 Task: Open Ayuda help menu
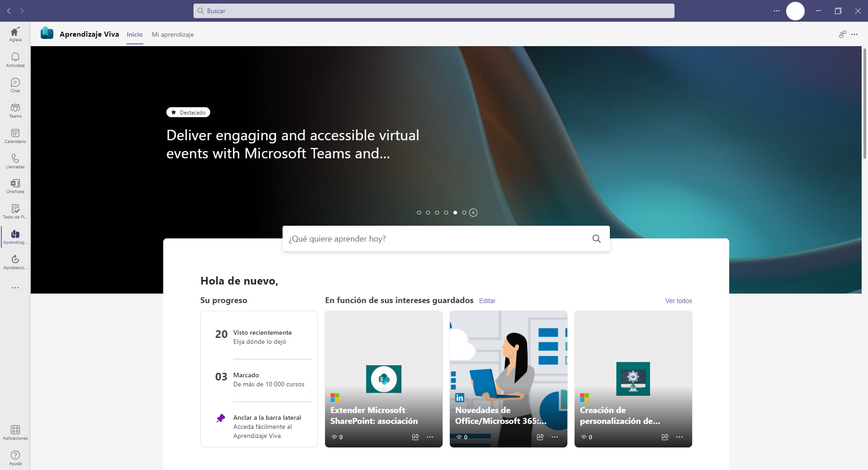coord(15,458)
